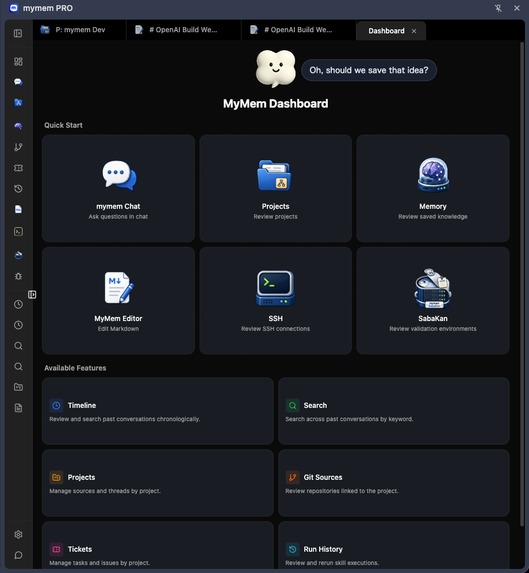Open the outlined folder icon in sidebar
This screenshot has width=529, height=573.
tap(18, 387)
